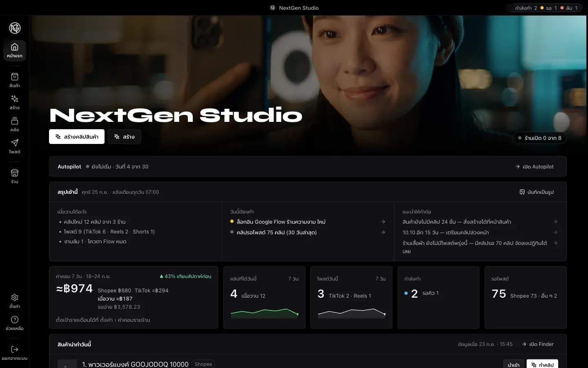Viewport: 588px width, 368px height.
Task: Click arrow beside สินค้ายังไม่มีคลิป 24 ชิ้น
Action: pos(555,222)
